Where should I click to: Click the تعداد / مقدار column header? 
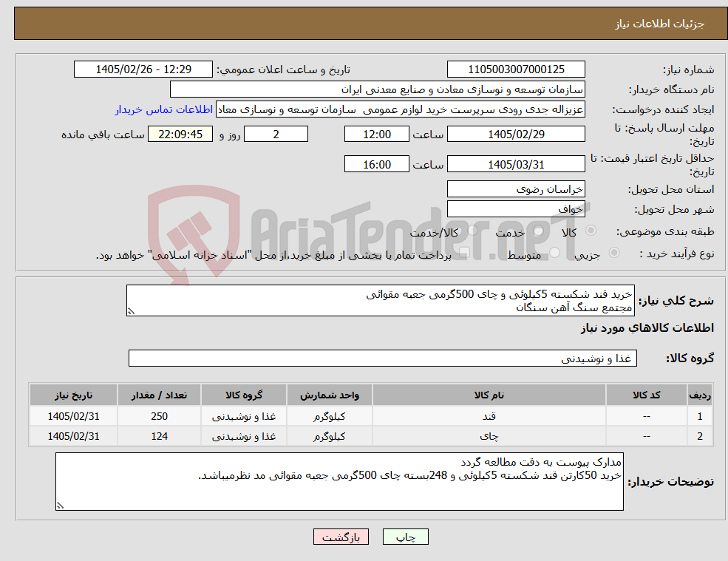[159, 395]
